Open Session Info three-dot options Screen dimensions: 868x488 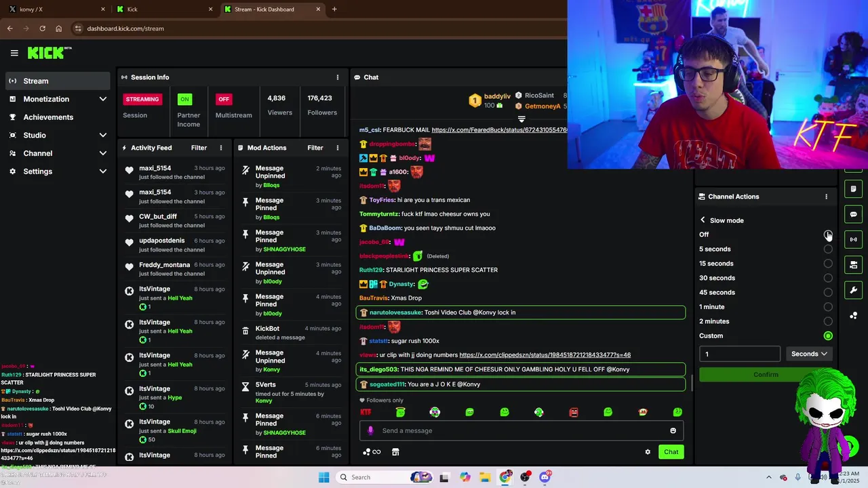(338, 77)
